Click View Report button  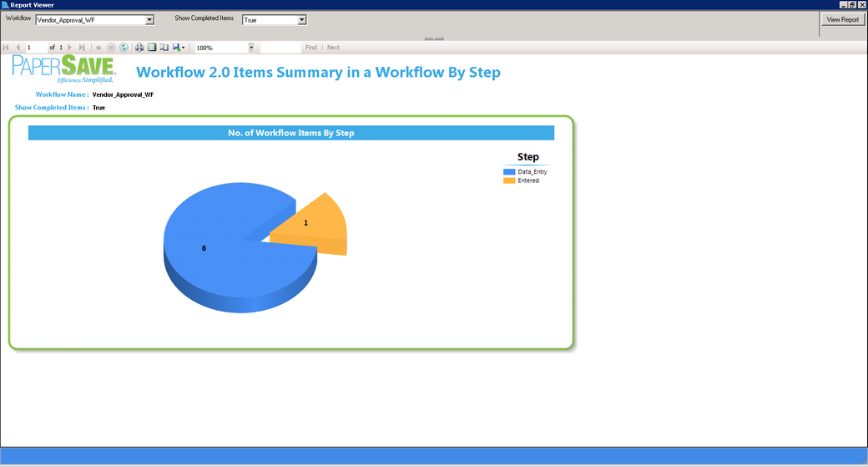[x=842, y=19]
